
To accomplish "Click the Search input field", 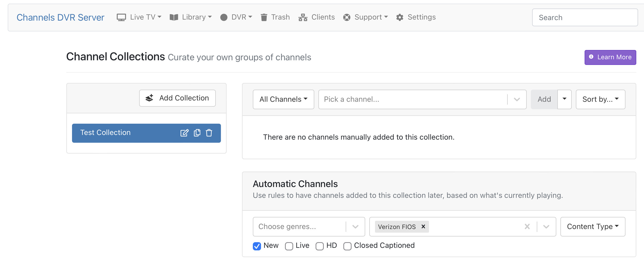I will pos(585,18).
